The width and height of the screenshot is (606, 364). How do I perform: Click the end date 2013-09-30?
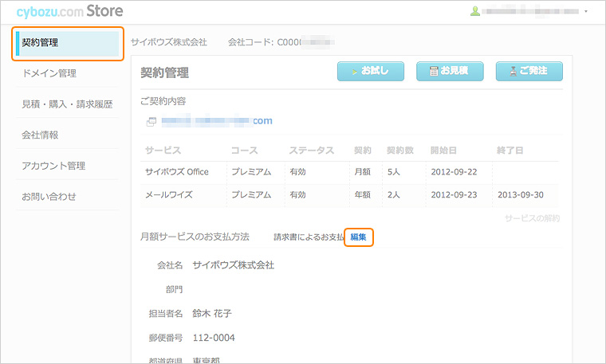[x=521, y=194]
